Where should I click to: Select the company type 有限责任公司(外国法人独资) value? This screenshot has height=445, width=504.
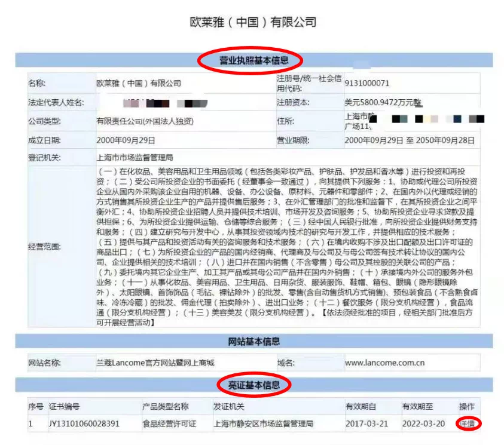pyautogui.click(x=145, y=121)
